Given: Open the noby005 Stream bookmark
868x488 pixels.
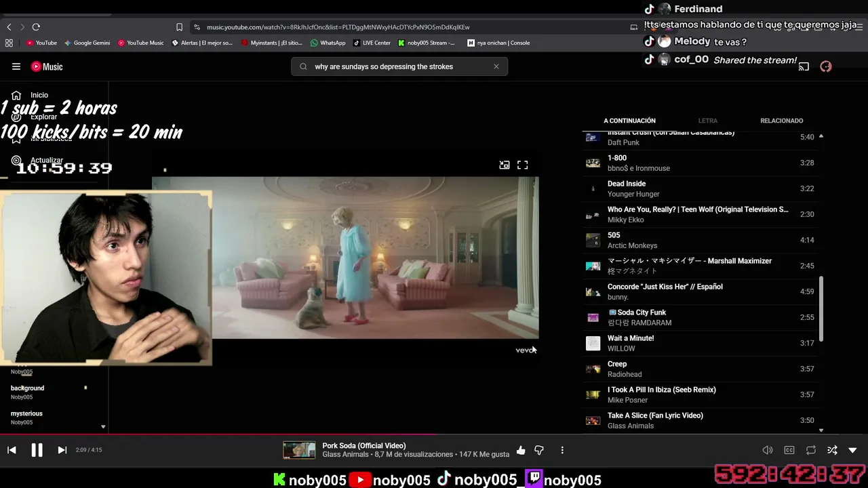Looking at the screenshot, I should coord(427,43).
